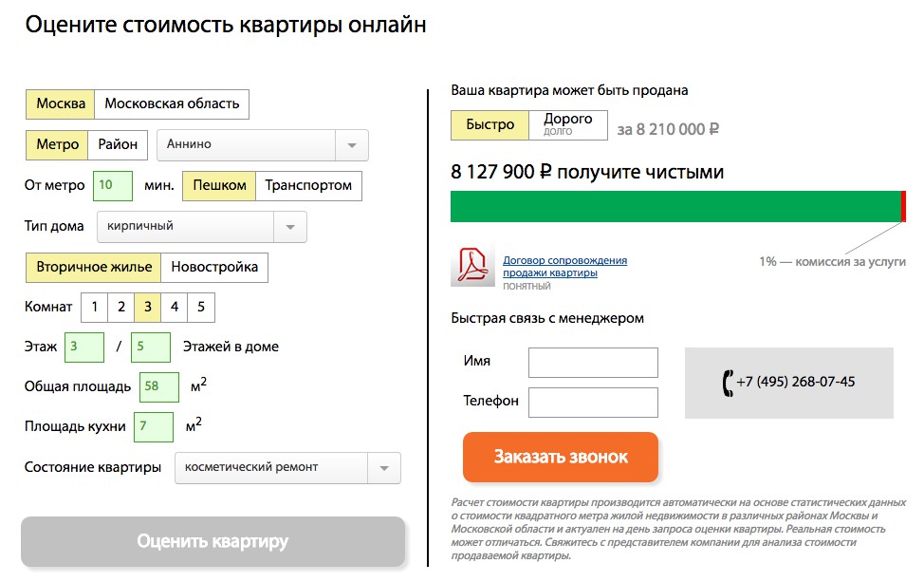
Task: Select the Москва region toggle
Action: (61, 104)
